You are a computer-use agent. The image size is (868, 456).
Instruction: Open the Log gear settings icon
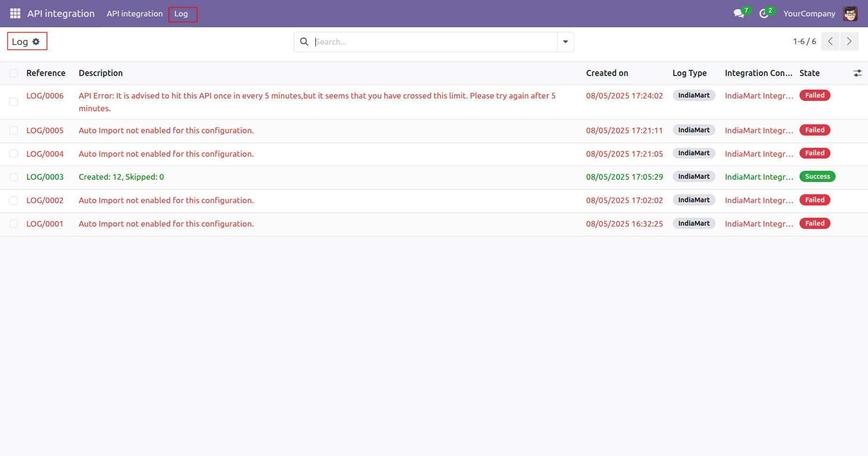click(36, 42)
